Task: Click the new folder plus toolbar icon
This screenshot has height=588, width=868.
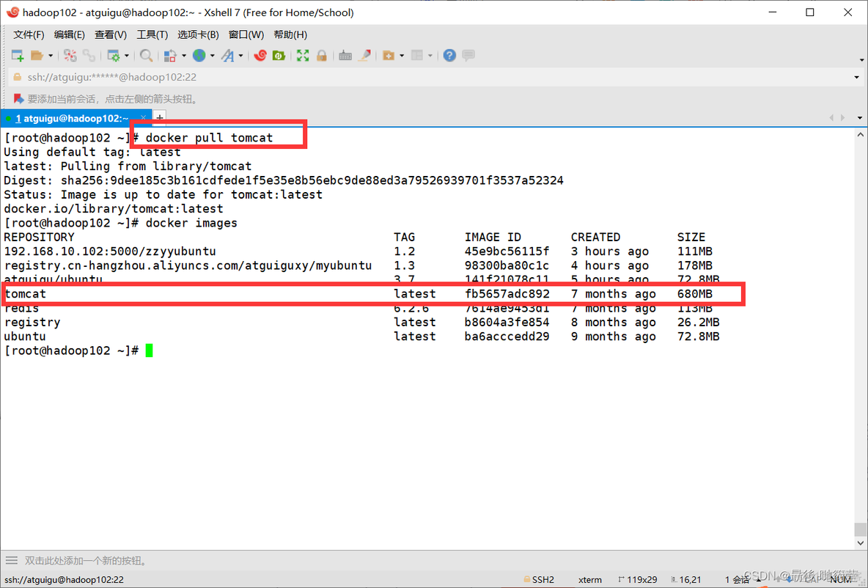Action: coord(389,56)
